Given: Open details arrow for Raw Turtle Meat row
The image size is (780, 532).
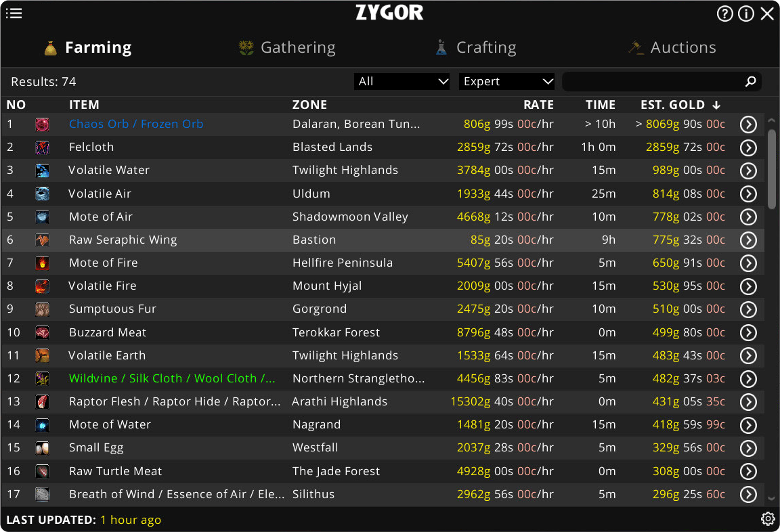Looking at the screenshot, I should (x=748, y=471).
